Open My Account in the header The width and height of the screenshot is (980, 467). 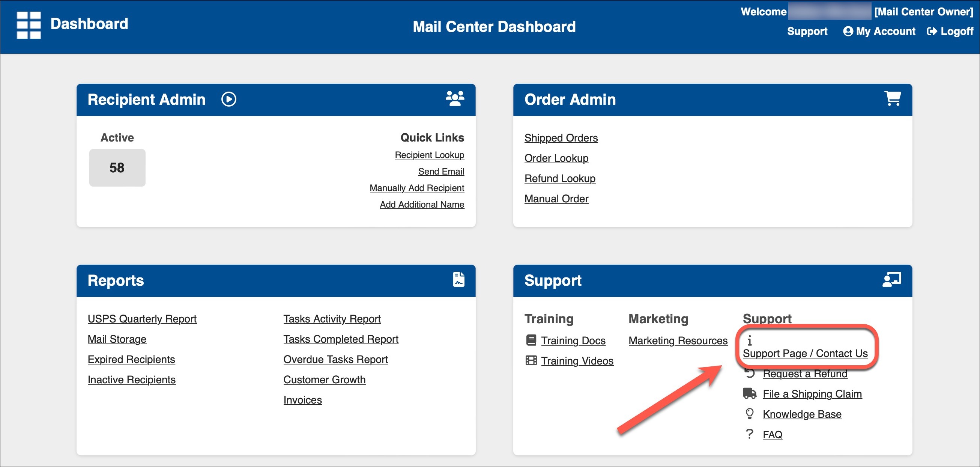[x=879, y=31]
